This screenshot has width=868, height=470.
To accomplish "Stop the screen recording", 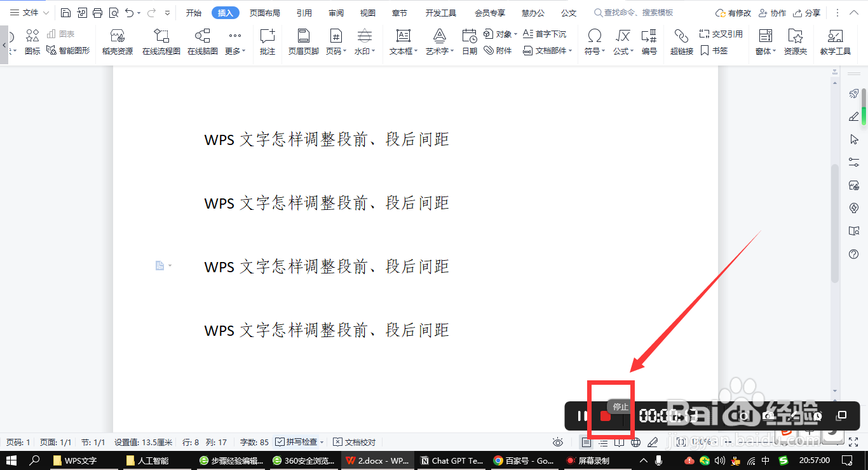I will pyautogui.click(x=606, y=416).
